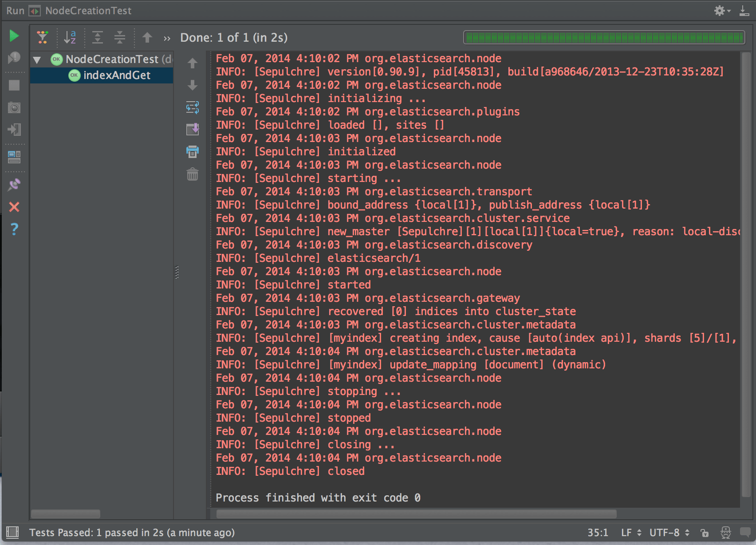Open help with the question mark icon
This screenshot has height=545, width=756.
[14, 229]
